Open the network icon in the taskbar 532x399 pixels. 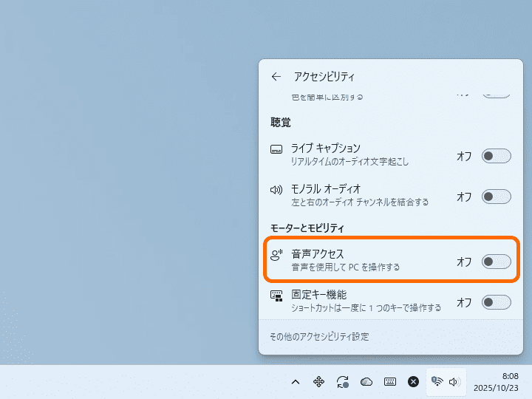[437, 382]
